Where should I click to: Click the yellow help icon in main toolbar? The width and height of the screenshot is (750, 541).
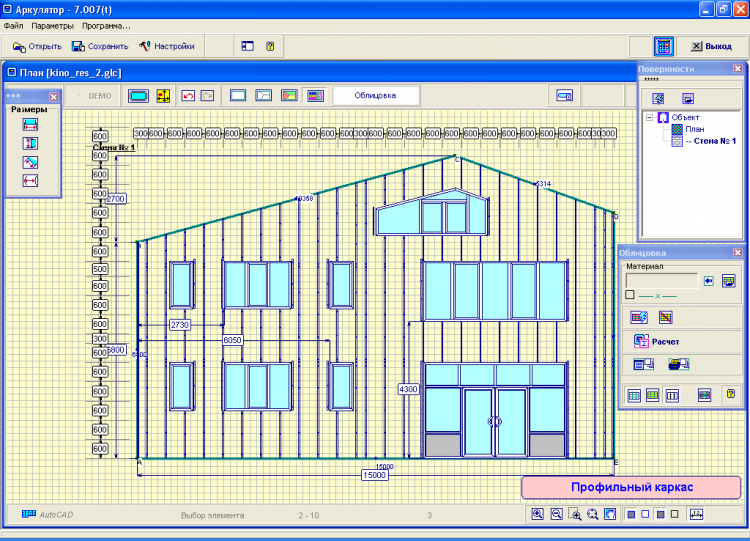point(270,46)
